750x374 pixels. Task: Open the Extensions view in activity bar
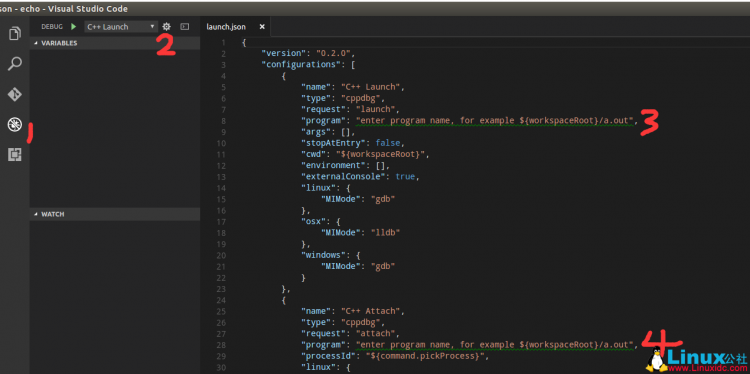point(15,154)
